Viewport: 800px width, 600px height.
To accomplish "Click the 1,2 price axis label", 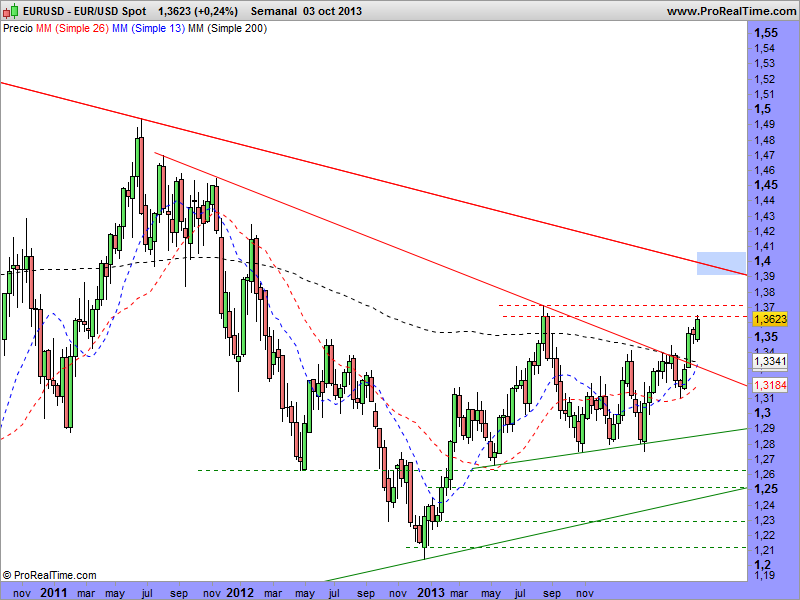I will (763, 565).
